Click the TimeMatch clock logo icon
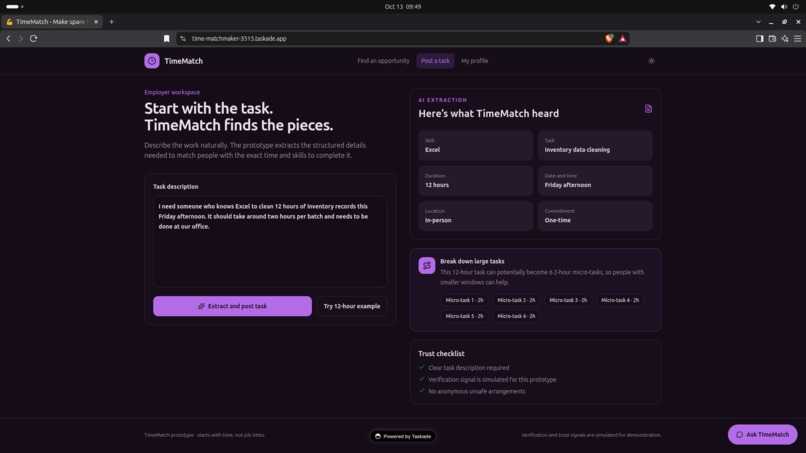The width and height of the screenshot is (806, 453). (x=152, y=61)
